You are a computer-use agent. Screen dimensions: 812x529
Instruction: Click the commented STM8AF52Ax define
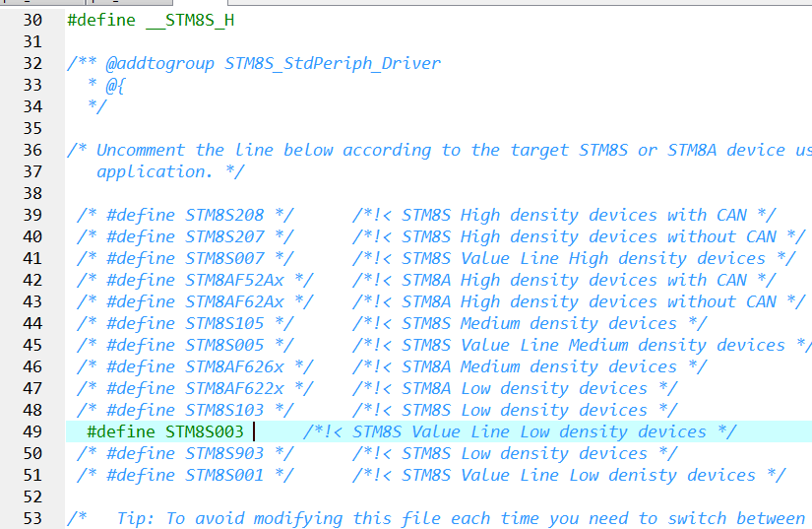pos(234,280)
